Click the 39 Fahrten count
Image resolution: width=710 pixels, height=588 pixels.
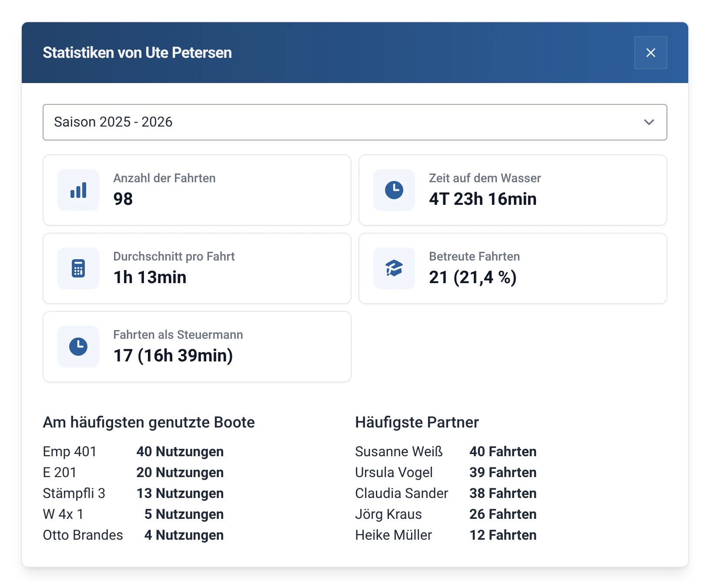(503, 472)
